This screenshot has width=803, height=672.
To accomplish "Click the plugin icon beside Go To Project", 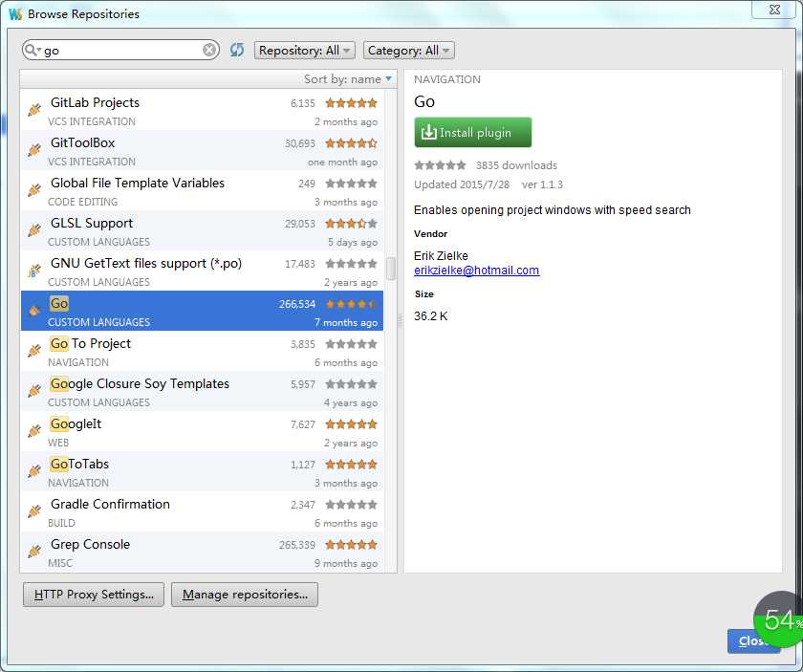I will point(34,351).
